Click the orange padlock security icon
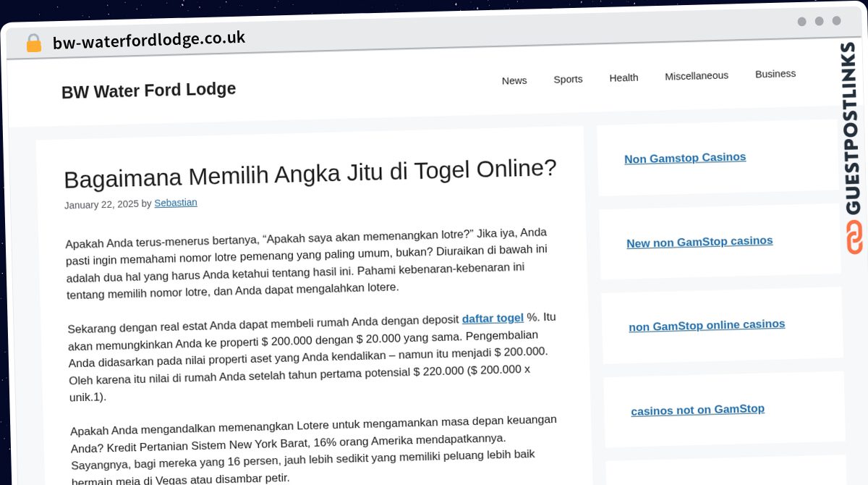This screenshot has height=485, width=868. coord(33,43)
